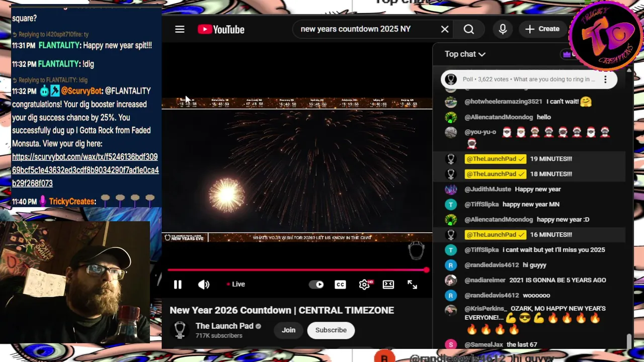Start voice search with the microphone
The height and width of the screenshot is (362, 644).
(503, 29)
